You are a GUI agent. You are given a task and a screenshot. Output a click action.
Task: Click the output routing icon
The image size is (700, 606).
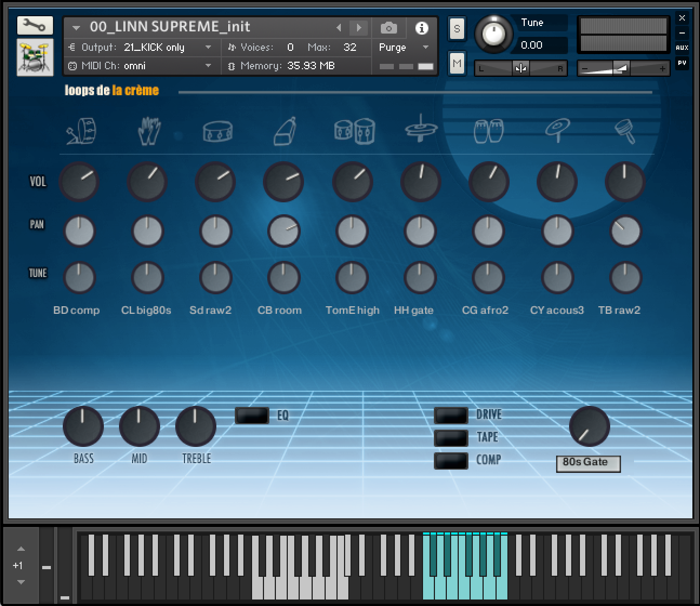pyautogui.click(x=72, y=48)
